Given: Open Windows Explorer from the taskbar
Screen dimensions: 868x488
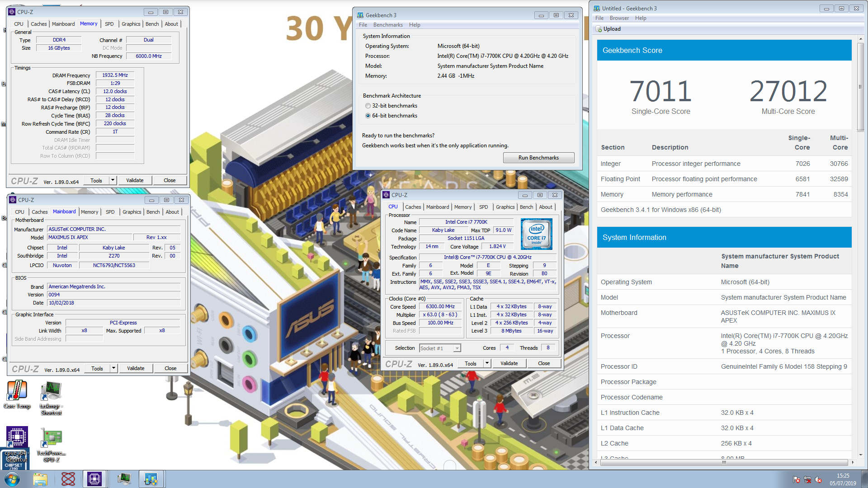Looking at the screenshot, I should (40, 479).
